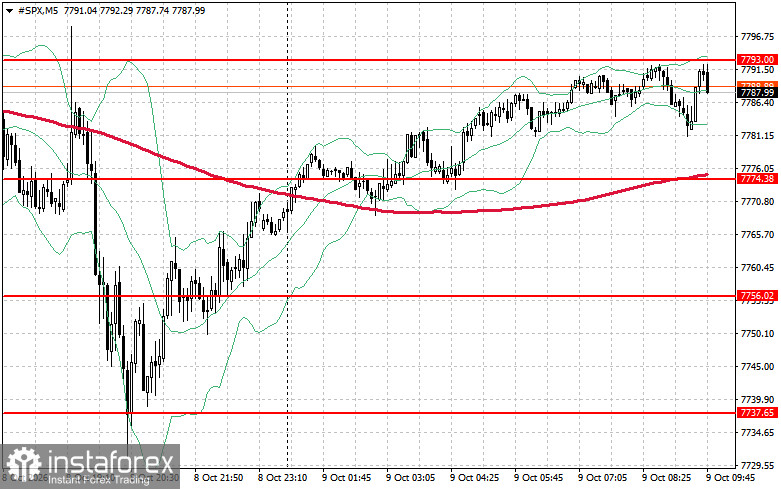
Task: Click the 7781.15 price axis label
Action: click(757, 135)
